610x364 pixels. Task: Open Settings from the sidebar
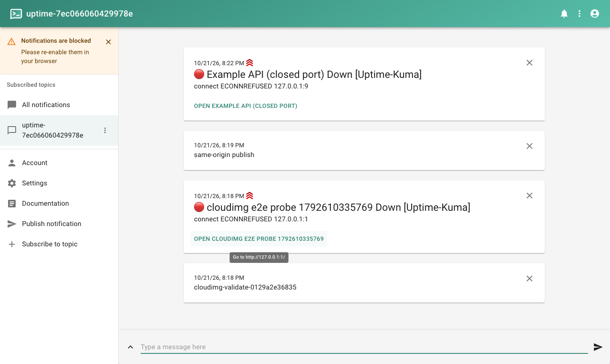[x=59, y=183]
